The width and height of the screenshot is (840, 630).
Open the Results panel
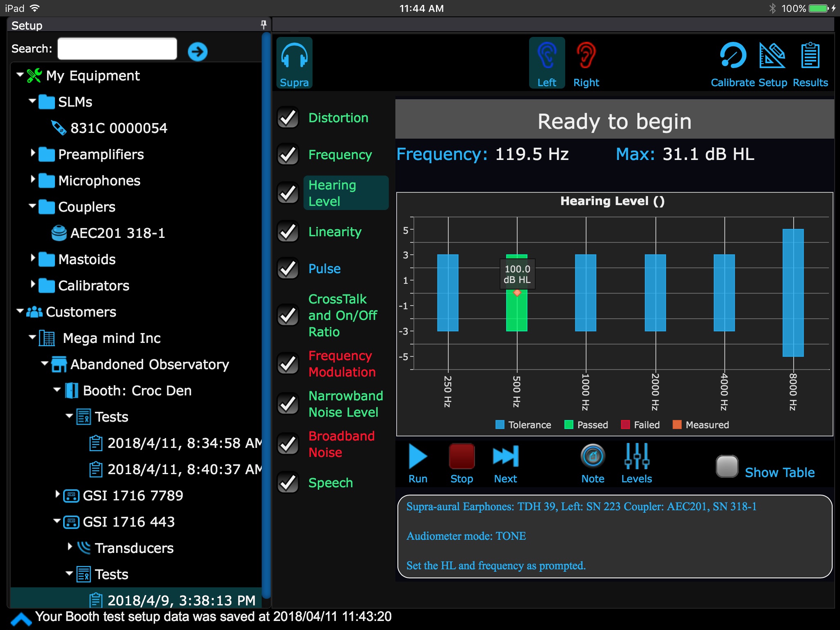810,64
